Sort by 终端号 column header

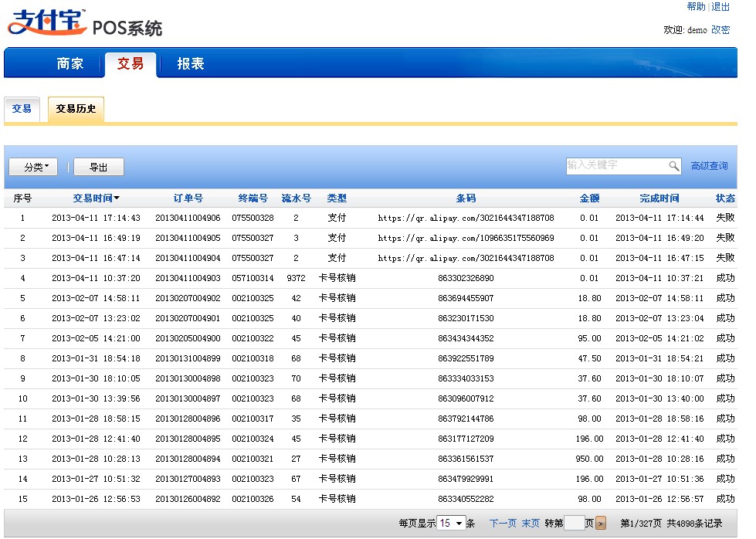pos(253,198)
